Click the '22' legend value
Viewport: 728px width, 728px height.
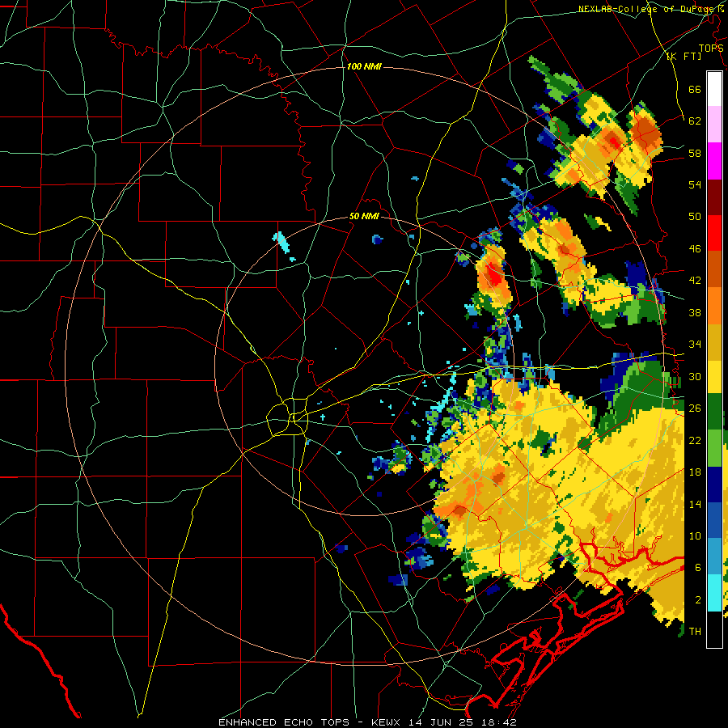coord(695,440)
